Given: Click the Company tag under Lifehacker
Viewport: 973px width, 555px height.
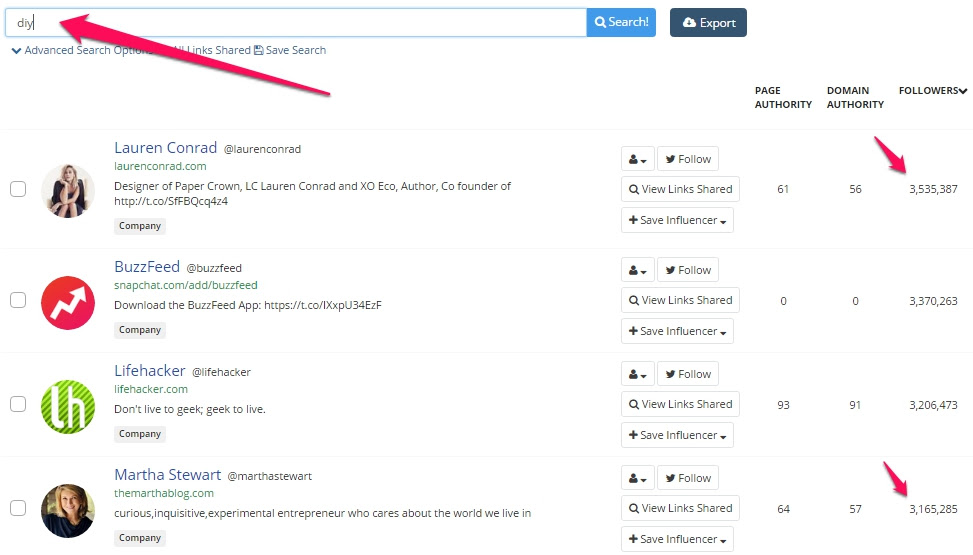Looking at the screenshot, I should [140, 433].
